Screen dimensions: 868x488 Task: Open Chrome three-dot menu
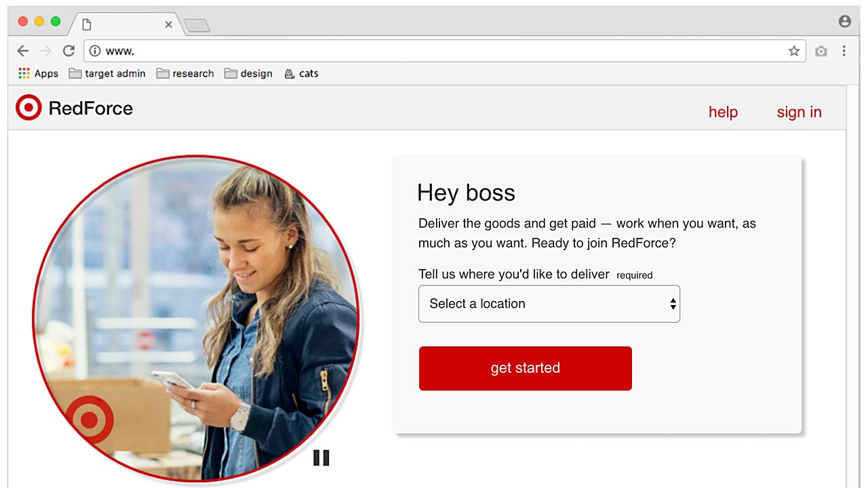[844, 51]
